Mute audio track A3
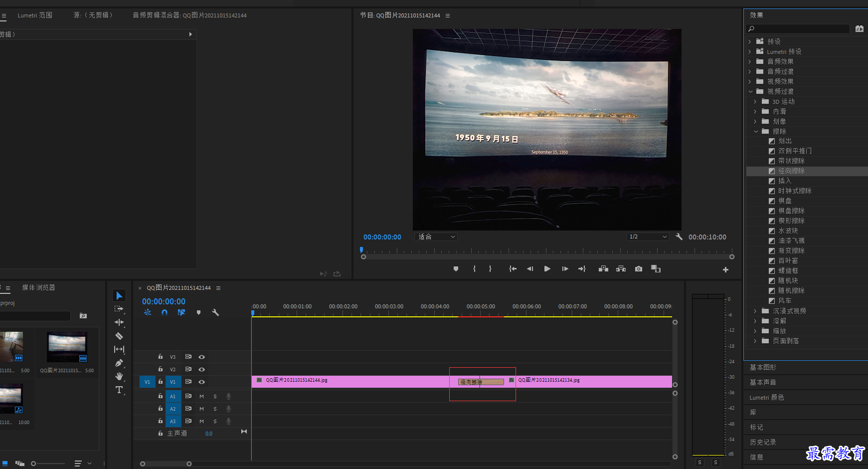The width and height of the screenshot is (868, 469). [201, 421]
